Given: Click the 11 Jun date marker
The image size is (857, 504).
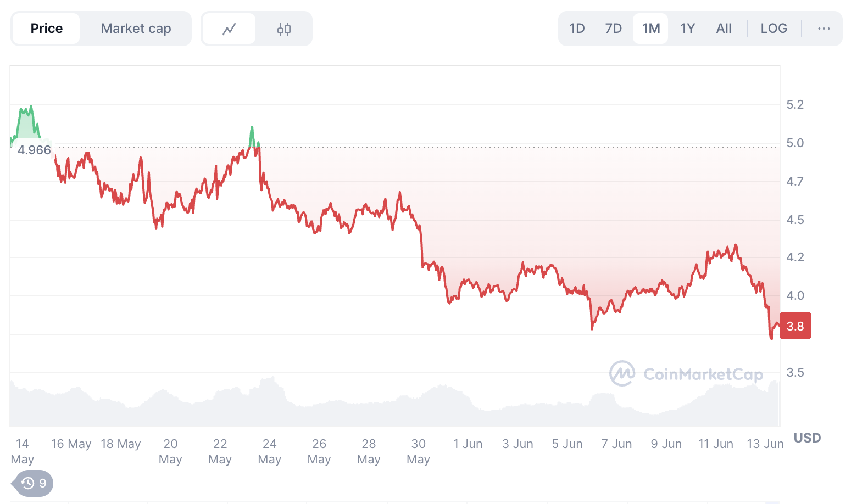Looking at the screenshot, I should point(715,444).
